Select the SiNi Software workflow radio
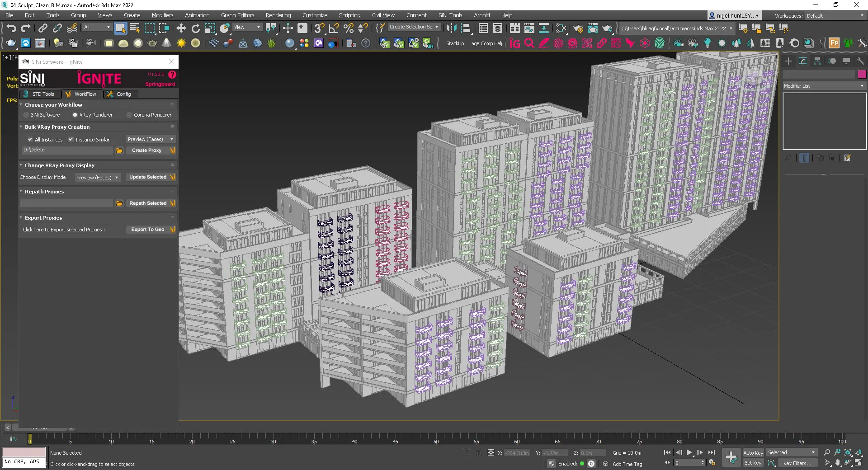The height and width of the screenshot is (470, 868). click(26, 115)
